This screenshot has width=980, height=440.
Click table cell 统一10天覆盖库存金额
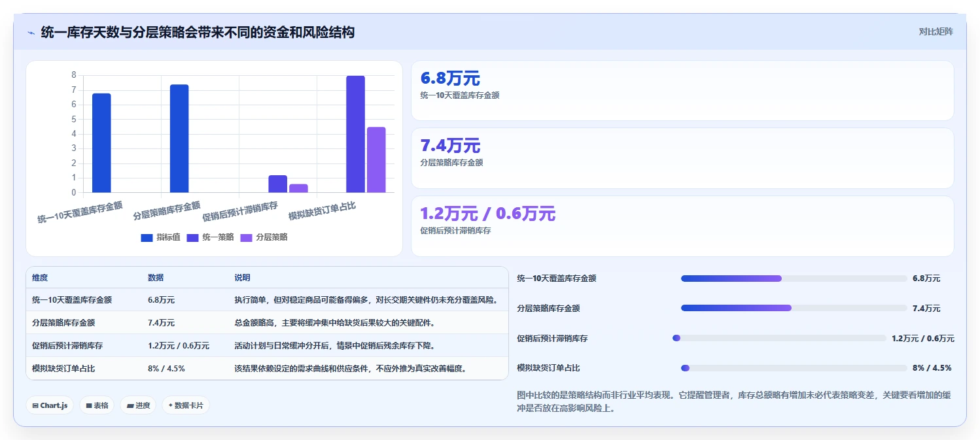tap(72, 300)
